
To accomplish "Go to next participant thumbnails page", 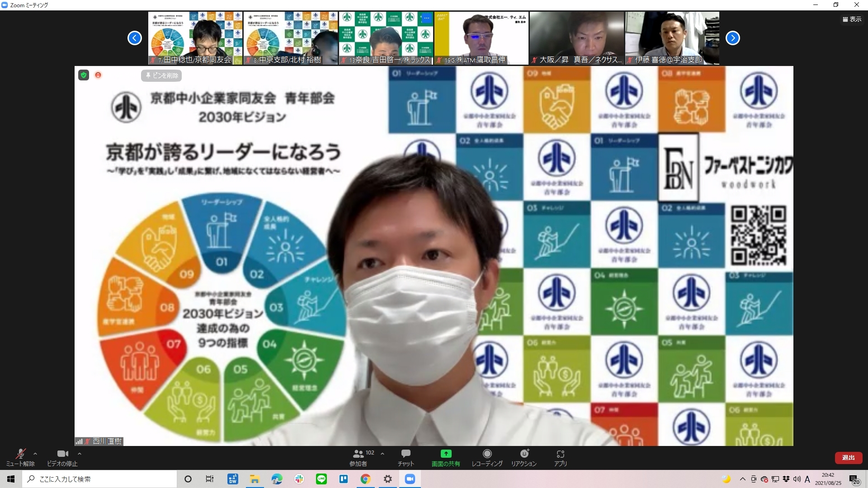I will 733,38.
